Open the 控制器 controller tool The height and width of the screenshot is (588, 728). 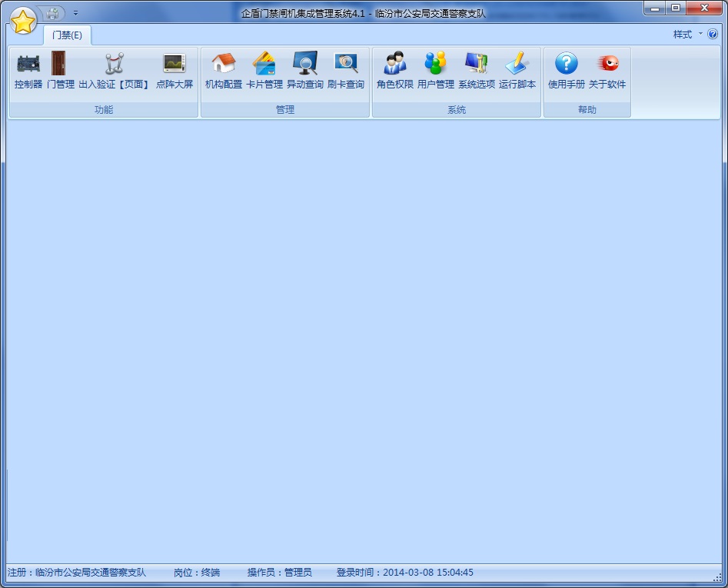[x=28, y=71]
